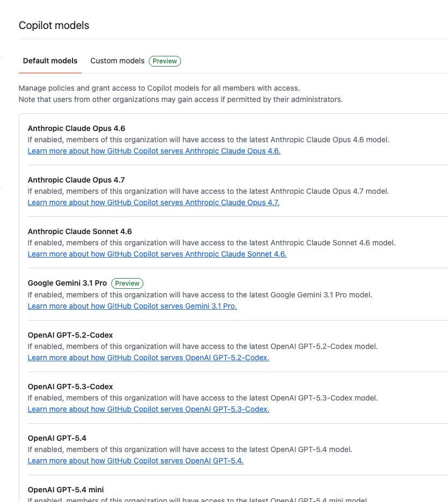This screenshot has width=448, height=502.
Task: Click the GPT-5.3-Codex 'If enabled' description
Action: 203,398
